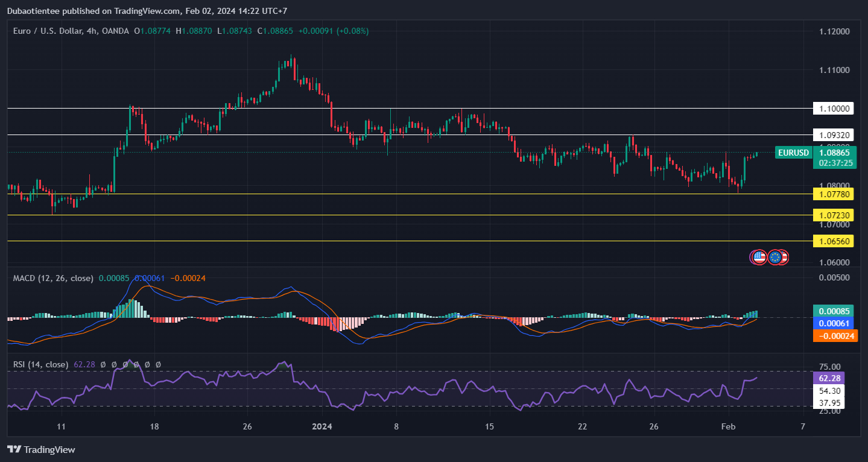Click the MACD legend histogram value 0.00085
The height and width of the screenshot is (462, 868).
coord(114,278)
